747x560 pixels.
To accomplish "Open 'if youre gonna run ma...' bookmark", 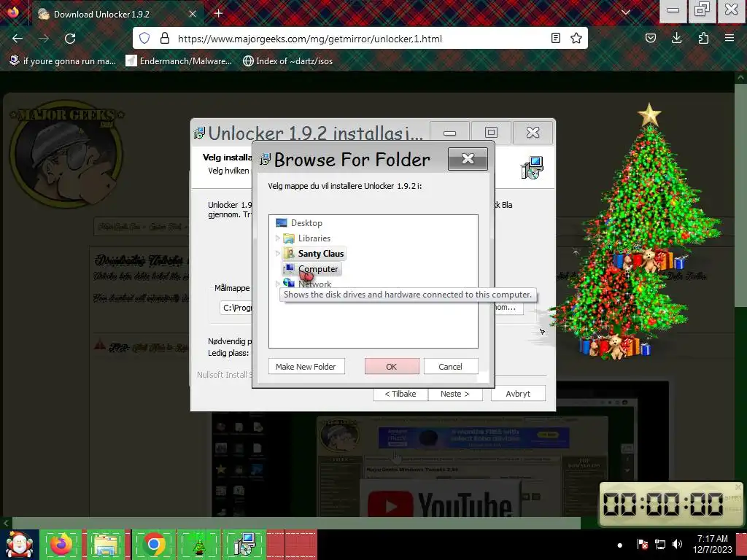I will [x=63, y=61].
